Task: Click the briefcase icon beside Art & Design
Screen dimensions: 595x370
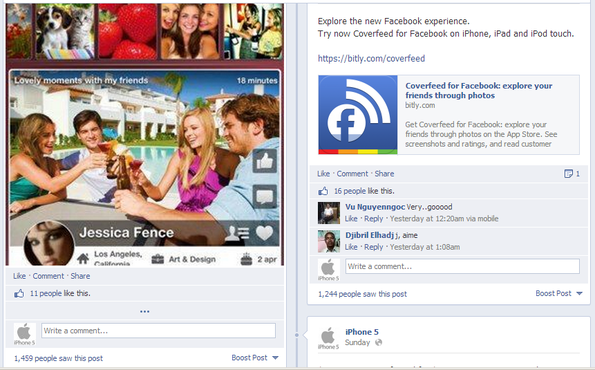Action: pos(157,259)
